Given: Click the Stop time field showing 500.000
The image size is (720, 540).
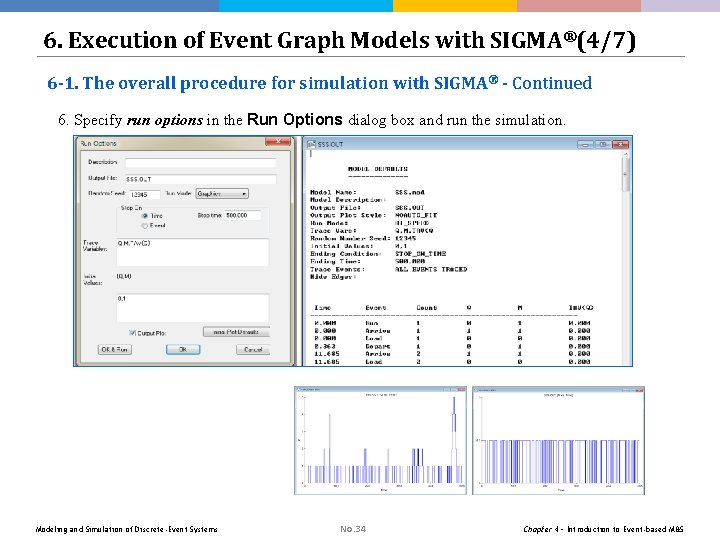Looking at the screenshot, I should coord(243,215).
